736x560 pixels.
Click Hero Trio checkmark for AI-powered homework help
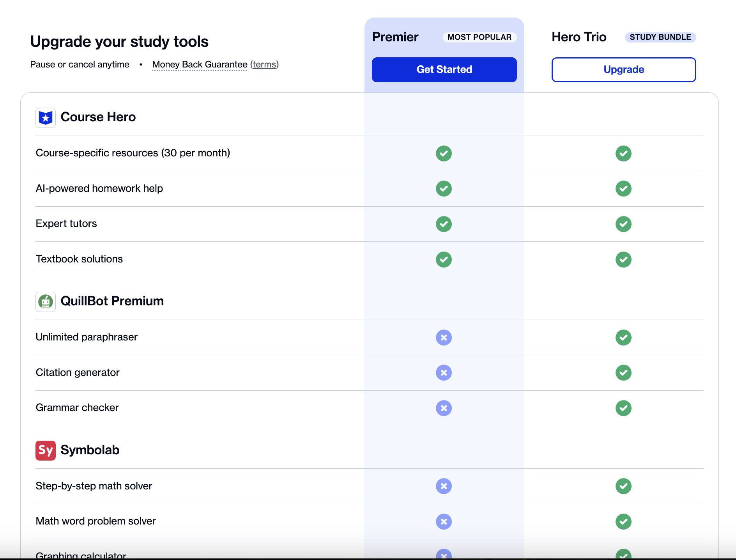pos(623,188)
